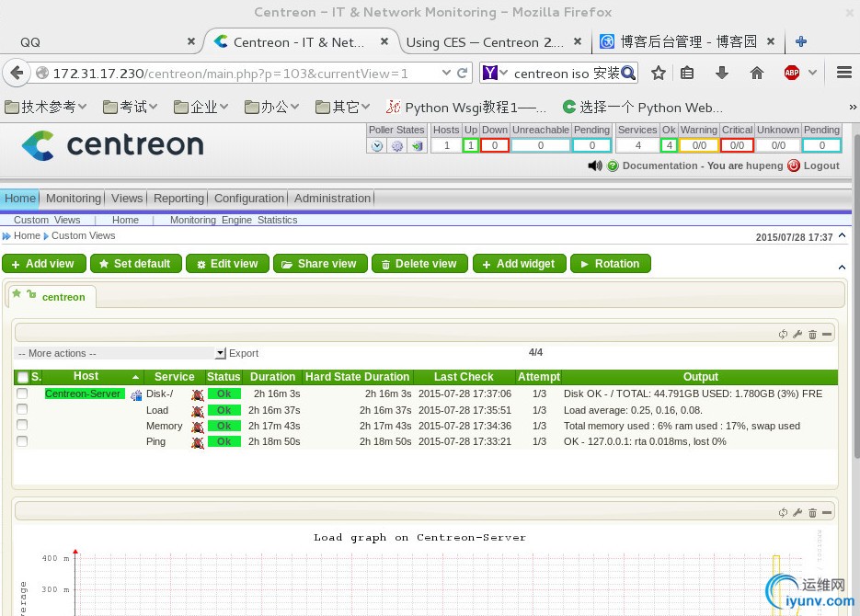The width and height of the screenshot is (860, 616).
Task: Check the Disk-/ service row checkbox
Action: (22, 394)
